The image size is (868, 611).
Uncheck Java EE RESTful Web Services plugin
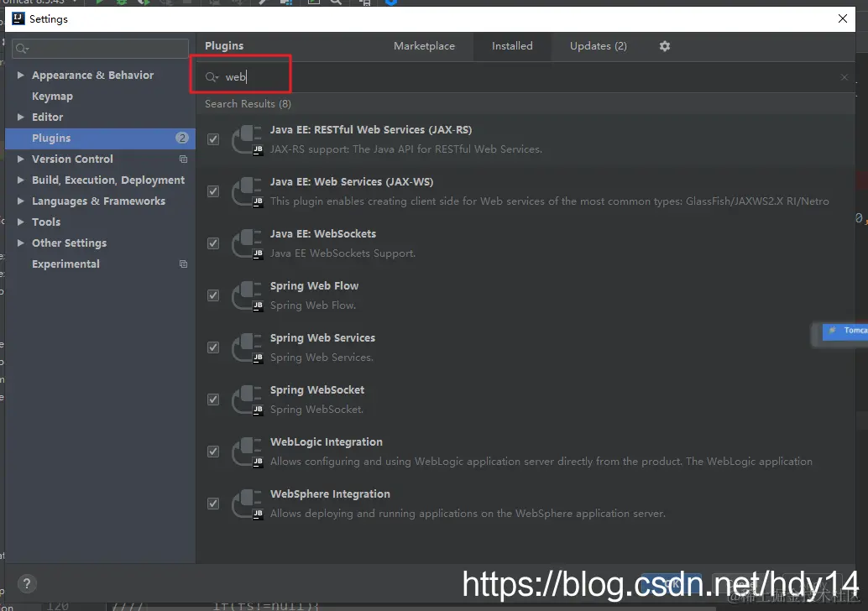tap(213, 139)
